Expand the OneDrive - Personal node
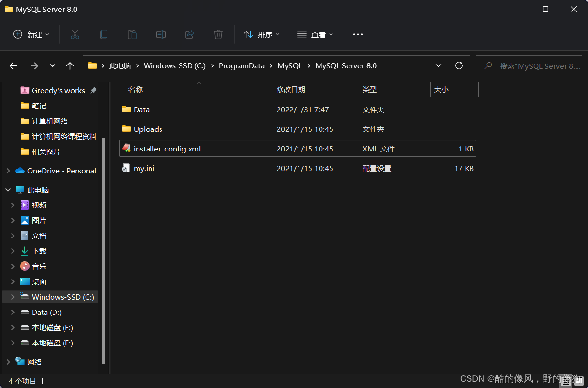This screenshot has width=588, height=388. coord(8,171)
